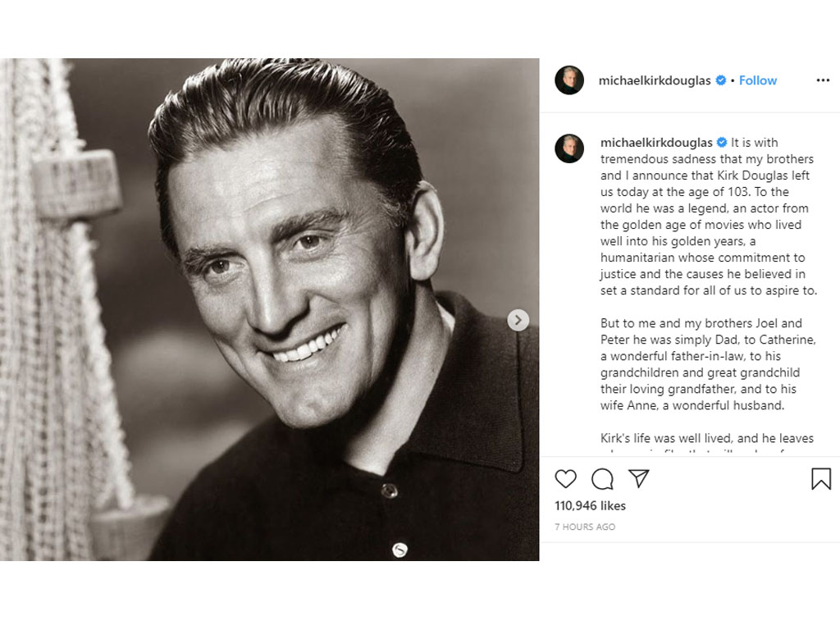Click the verified badge beside the caption username
This screenshot has width=840, height=630.
pos(723,143)
